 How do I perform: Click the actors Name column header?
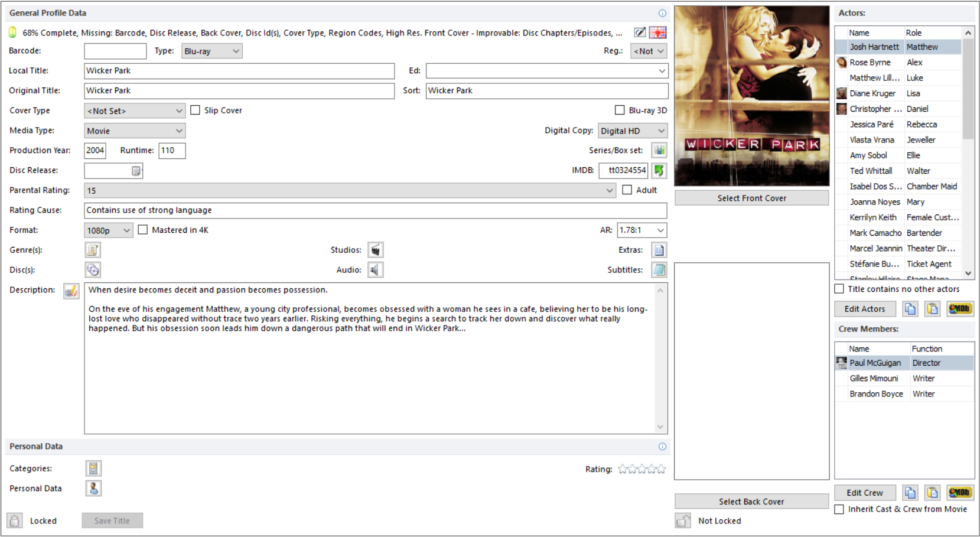tap(875, 33)
